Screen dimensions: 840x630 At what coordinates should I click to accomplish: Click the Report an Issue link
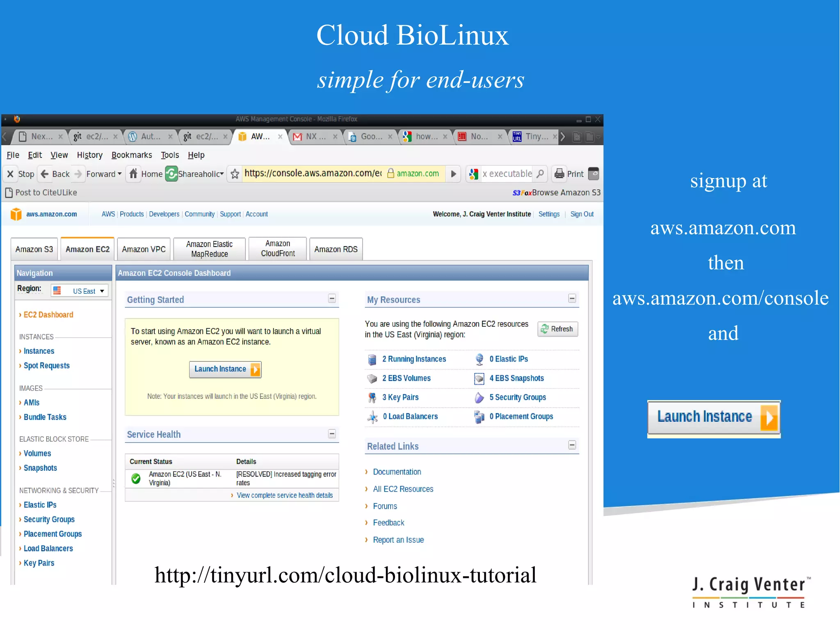coord(398,540)
